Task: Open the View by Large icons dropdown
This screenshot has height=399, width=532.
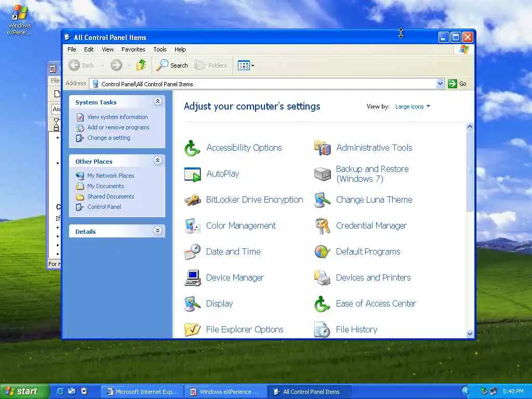Action: click(413, 107)
